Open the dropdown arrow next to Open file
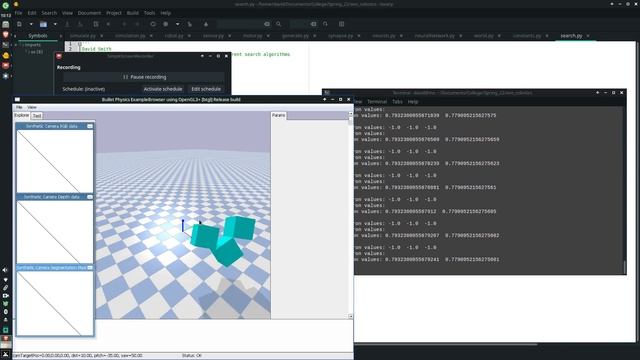 (x=55, y=24)
